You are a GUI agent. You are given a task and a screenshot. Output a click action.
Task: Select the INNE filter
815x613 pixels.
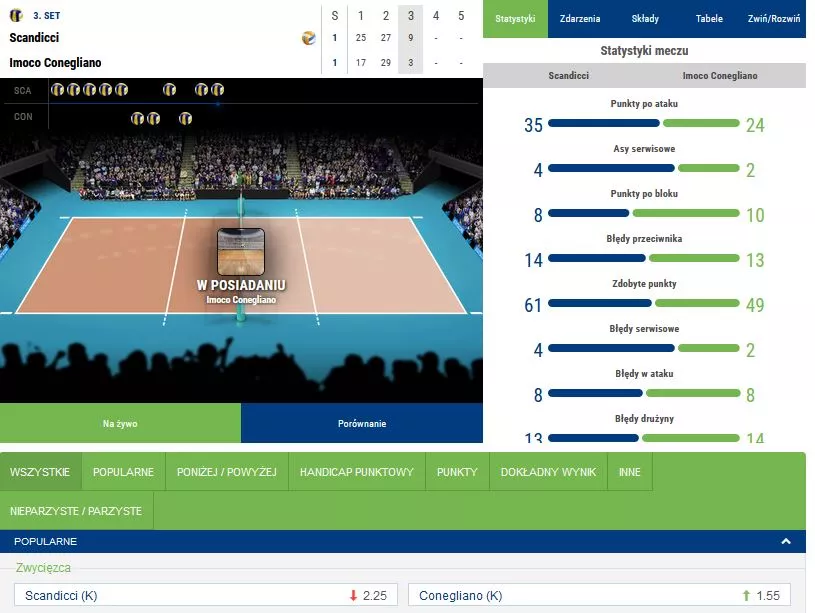click(629, 472)
